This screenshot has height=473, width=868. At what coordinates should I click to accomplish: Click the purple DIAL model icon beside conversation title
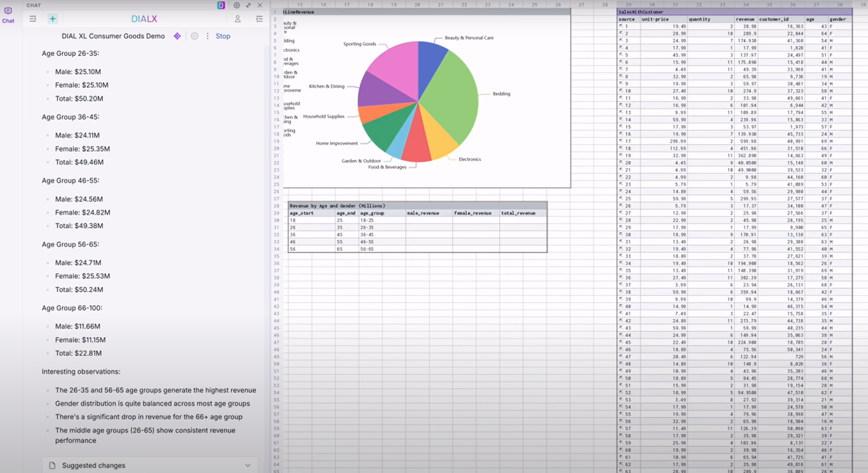pyautogui.click(x=177, y=36)
